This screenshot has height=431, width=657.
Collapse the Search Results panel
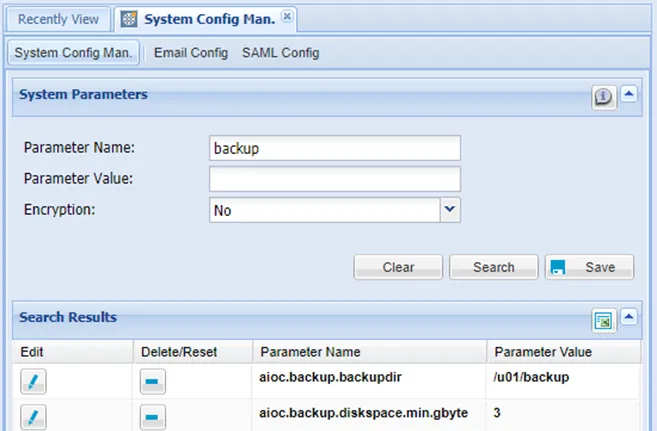629,317
